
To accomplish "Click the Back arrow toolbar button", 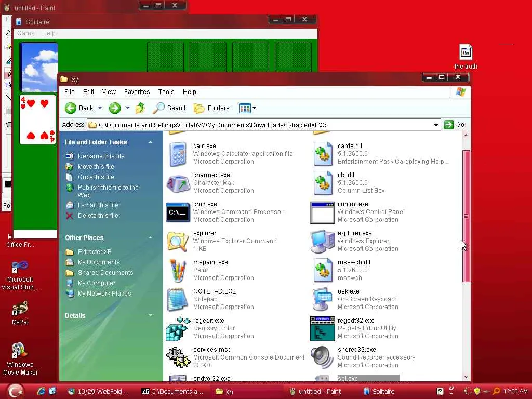I will [x=79, y=108].
